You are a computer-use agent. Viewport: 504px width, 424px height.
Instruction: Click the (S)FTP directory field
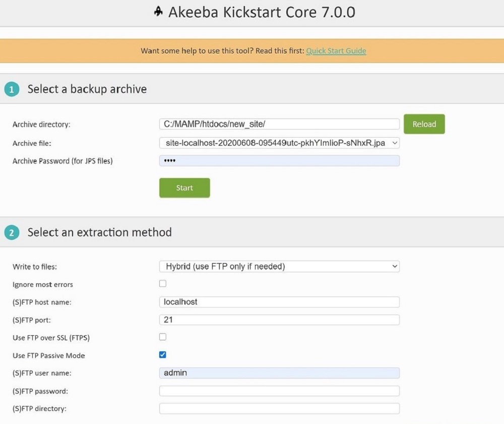(279, 408)
